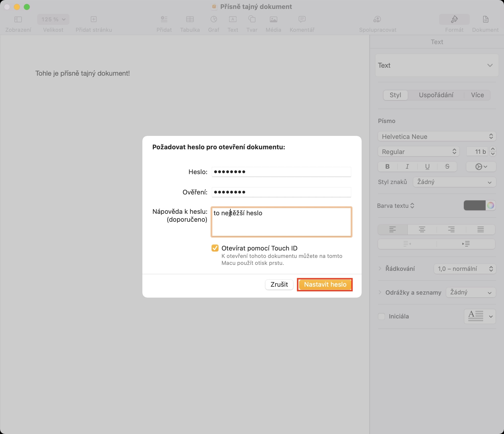
Task: Enable the Iniciála drop cap checkbox
Action: (x=381, y=316)
